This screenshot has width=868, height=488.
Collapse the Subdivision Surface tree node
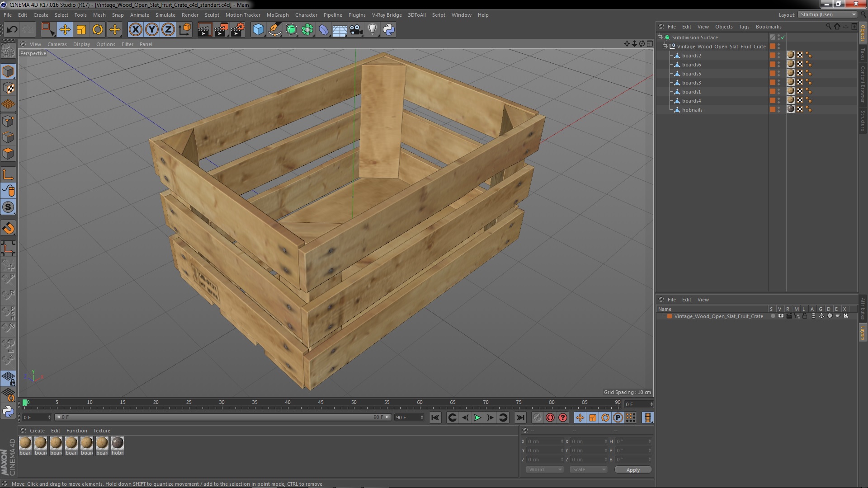660,38
